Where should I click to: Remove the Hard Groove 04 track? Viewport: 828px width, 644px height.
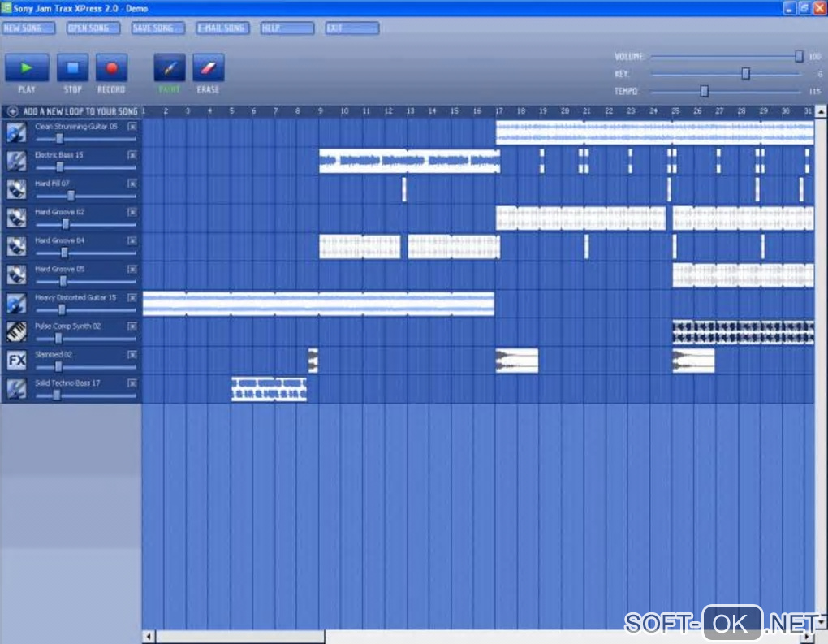point(132,241)
